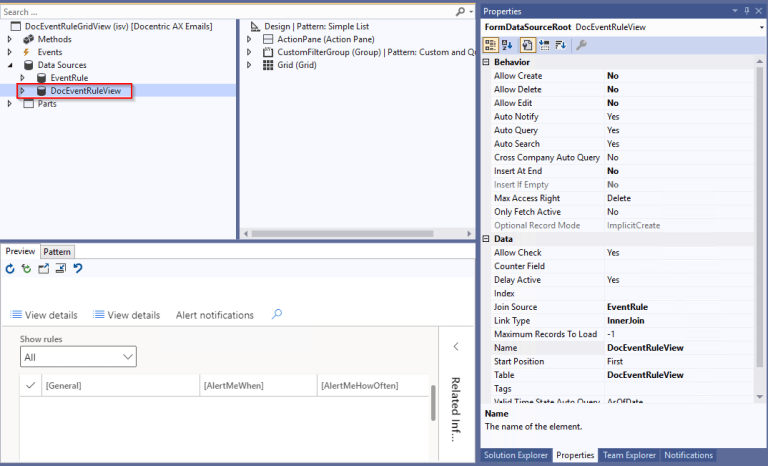
Task: Click the second View details button
Action: point(127,315)
